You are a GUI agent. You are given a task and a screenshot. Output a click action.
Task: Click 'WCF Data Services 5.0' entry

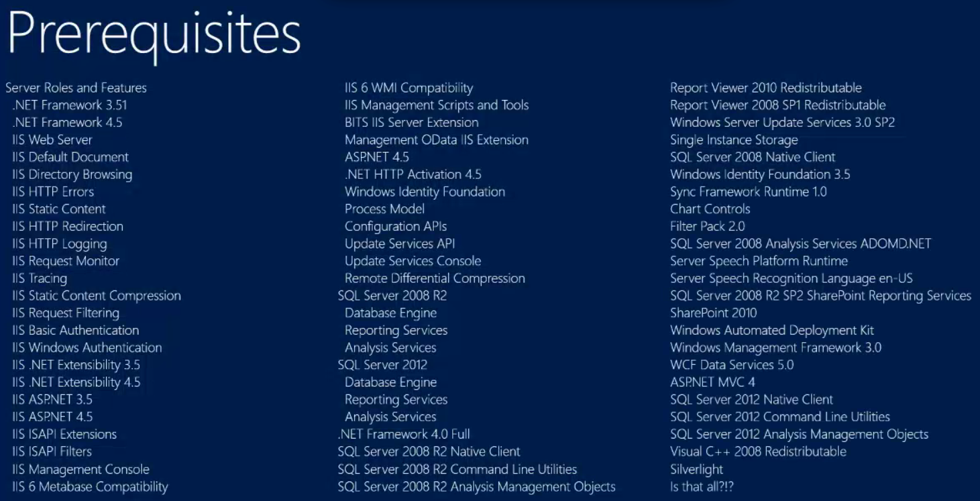(x=732, y=366)
